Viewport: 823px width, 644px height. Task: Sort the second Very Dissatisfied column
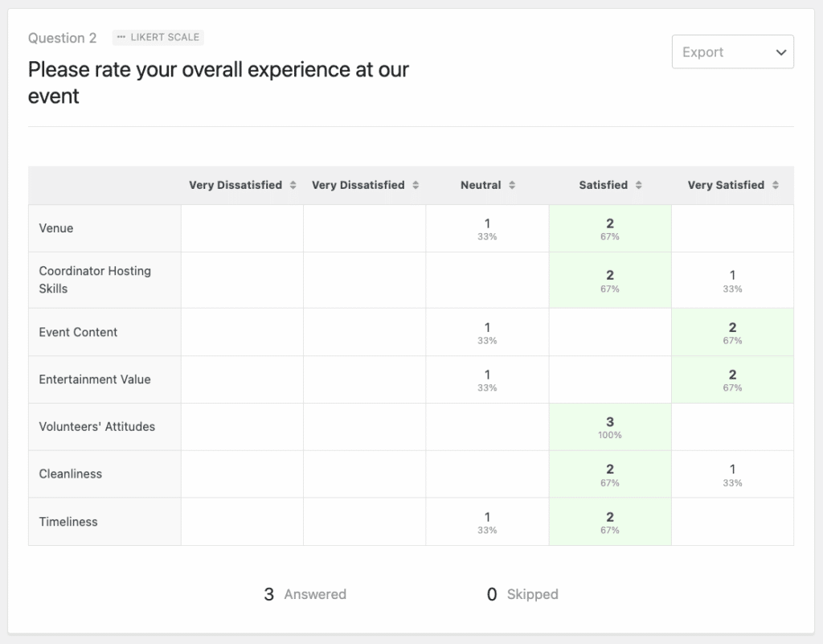point(417,185)
